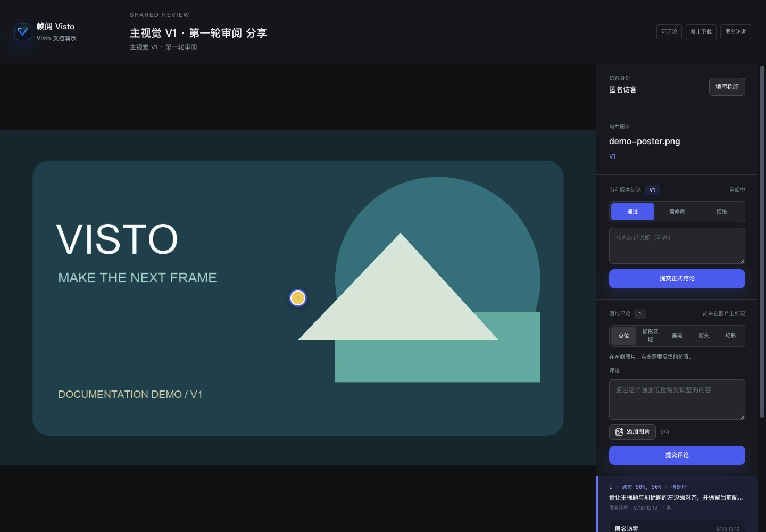Open the comment about 请让主标题与副标题的左边缘对齐
This screenshot has width=766, height=532.
677,497
